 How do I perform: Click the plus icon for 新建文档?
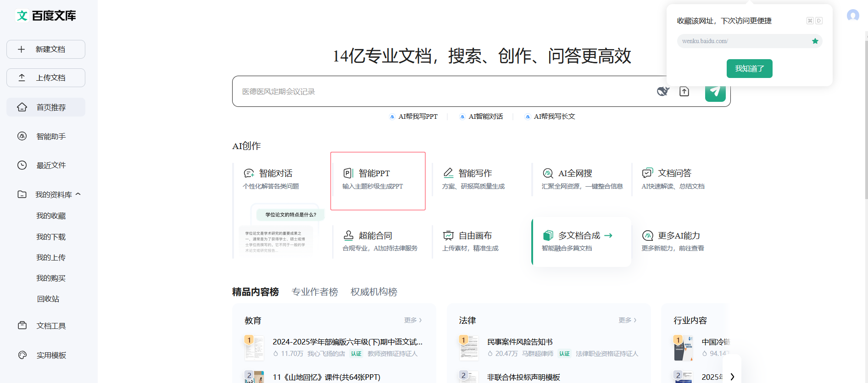pyautogui.click(x=21, y=49)
